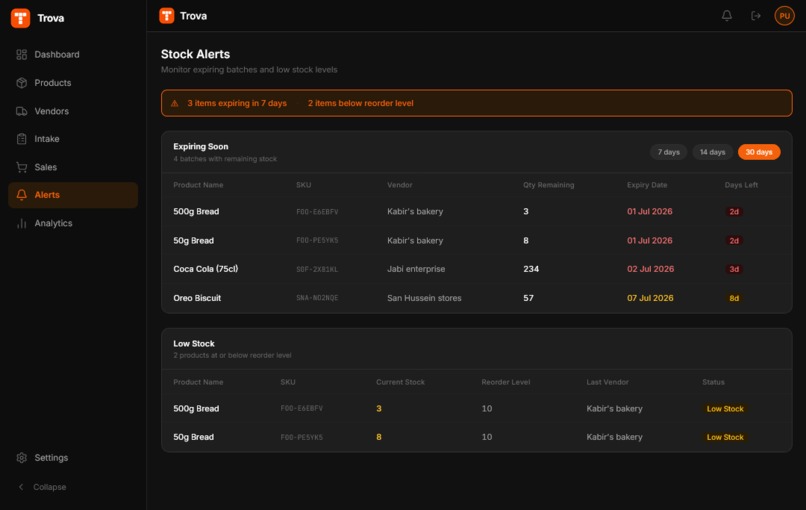This screenshot has width=806, height=510.
Task: Click the Reorder Level column header
Action: 505,382
